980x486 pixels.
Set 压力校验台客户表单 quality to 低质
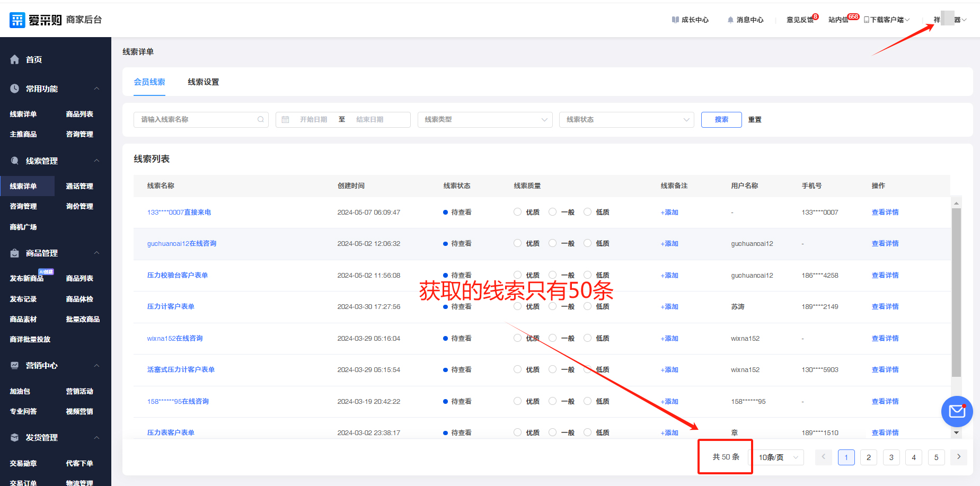[588, 275]
